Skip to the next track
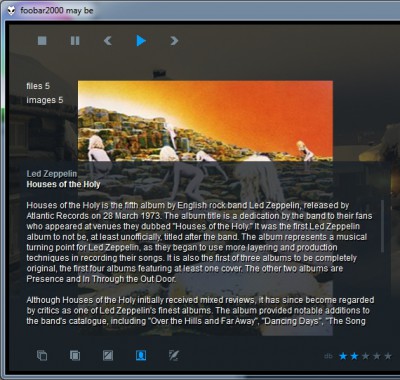Image resolution: width=400 pixels, height=380 pixels. tap(174, 41)
